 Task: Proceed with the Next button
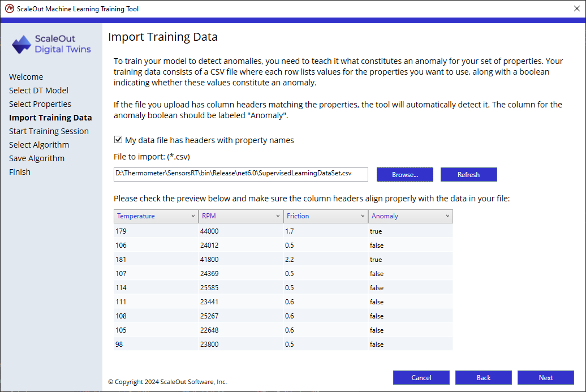pos(546,377)
